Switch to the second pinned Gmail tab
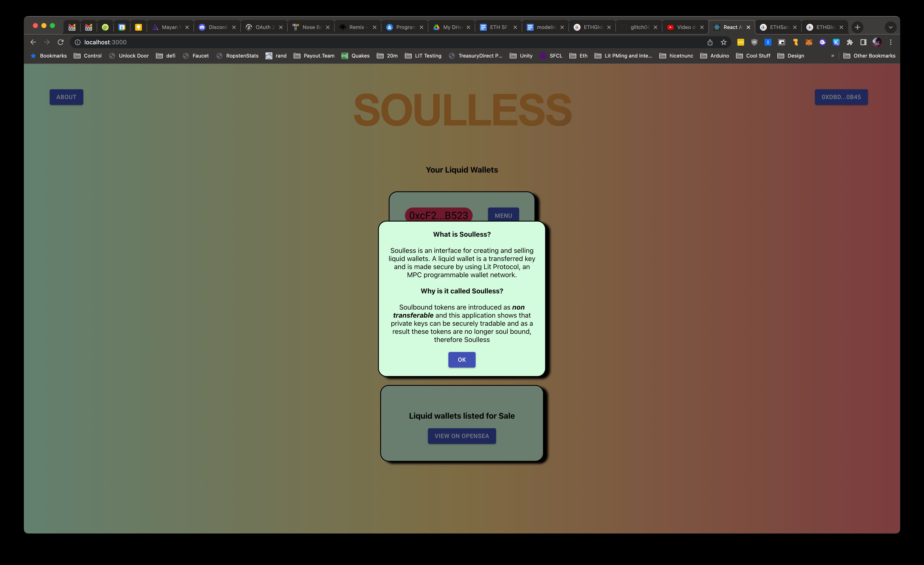Image resolution: width=924 pixels, height=565 pixels. click(x=88, y=27)
